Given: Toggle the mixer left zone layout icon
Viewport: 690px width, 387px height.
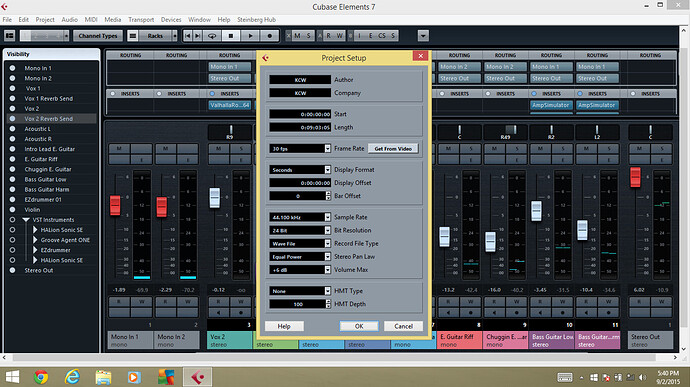Looking at the screenshot, I should tap(10, 36).
